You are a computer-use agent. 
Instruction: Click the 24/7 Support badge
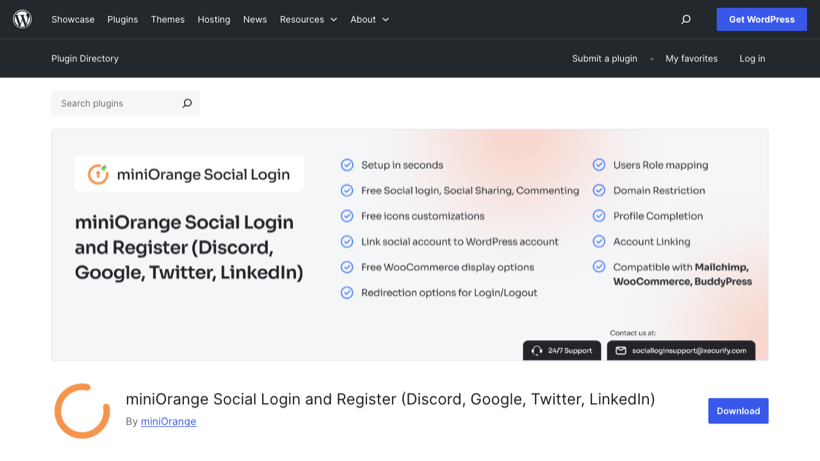(562, 351)
